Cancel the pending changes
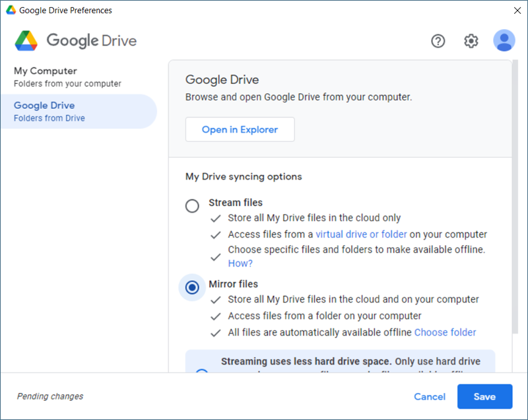The width and height of the screenshot is (528, 420). pos(430,396)
